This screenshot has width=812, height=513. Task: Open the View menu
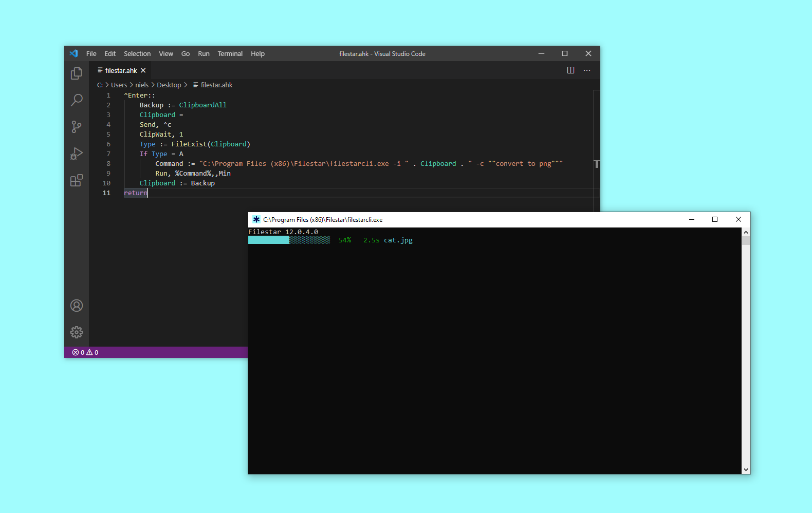coord(166,53)
